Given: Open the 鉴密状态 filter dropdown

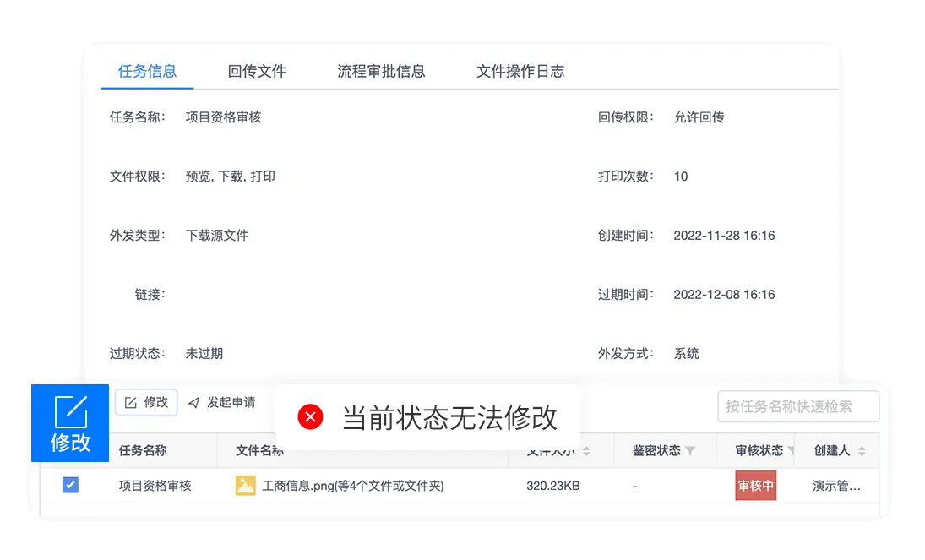Looking at the screenshot, I should (690, 451).
